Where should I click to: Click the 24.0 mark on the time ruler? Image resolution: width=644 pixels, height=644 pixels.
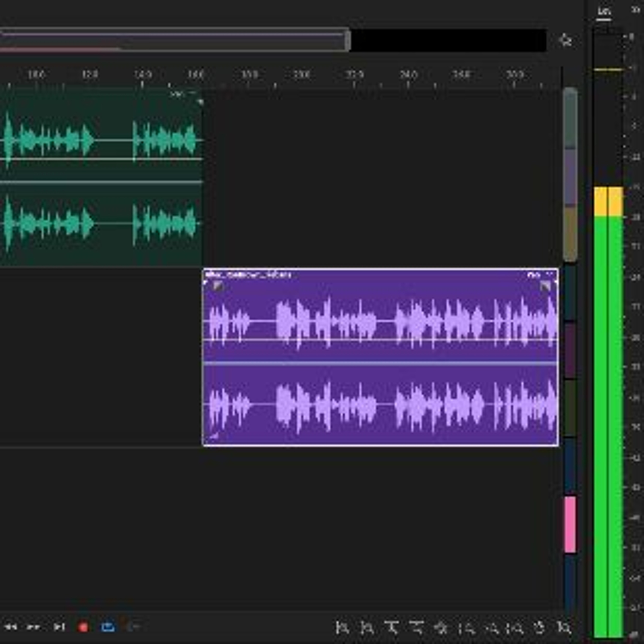click(x=409, y=74)
